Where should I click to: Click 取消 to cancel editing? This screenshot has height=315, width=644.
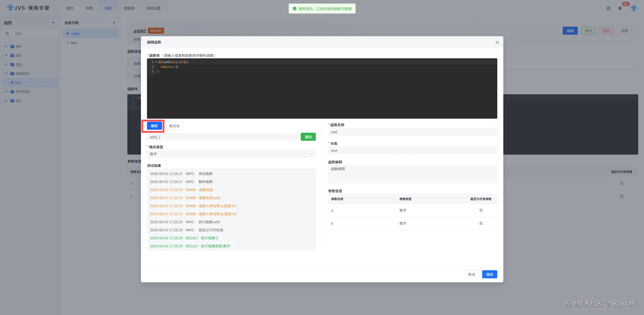(472, 274)
